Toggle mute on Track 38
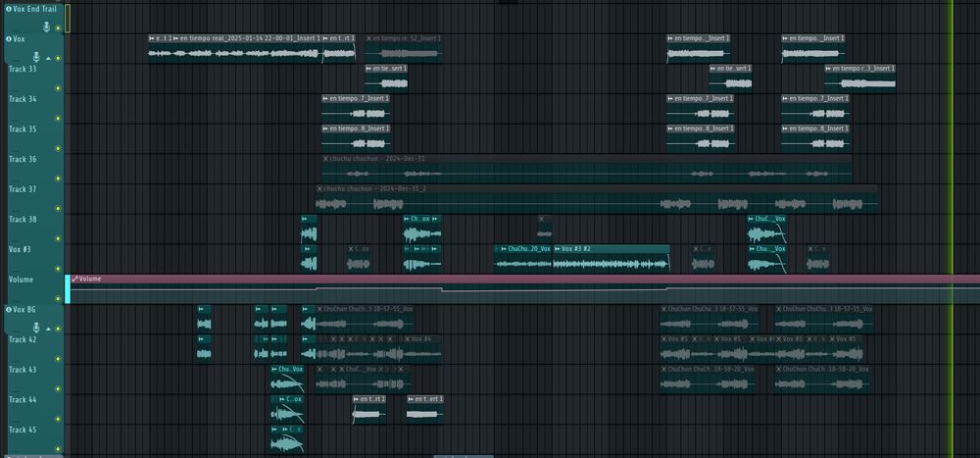The width and height of the screenshot is (980, 458). (x=58, y=238)
